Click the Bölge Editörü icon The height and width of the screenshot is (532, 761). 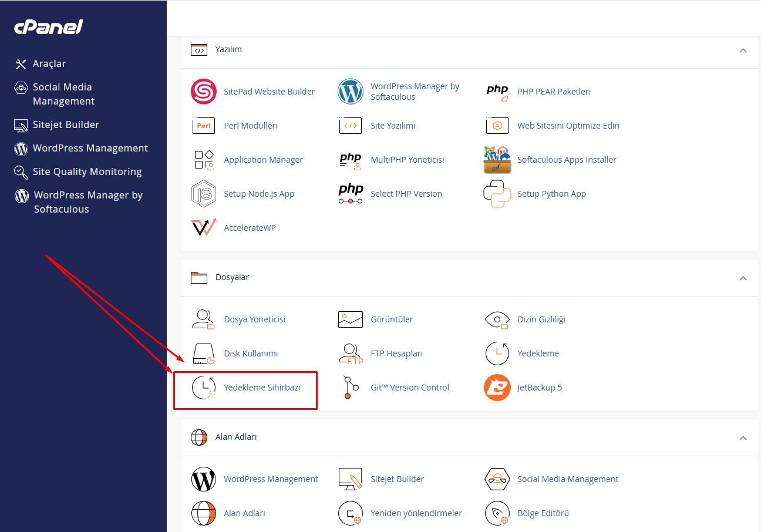point(497,513)
